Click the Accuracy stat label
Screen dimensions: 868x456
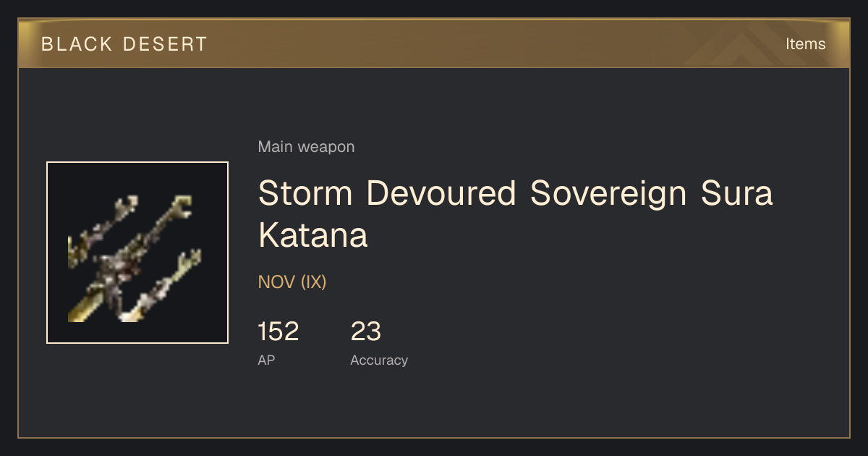[x=379, y=360]
